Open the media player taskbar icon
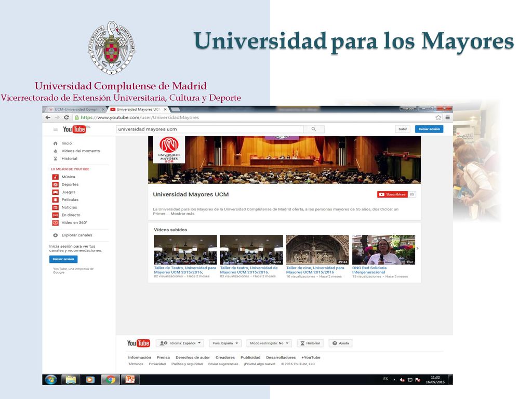 tap(90, 380)
